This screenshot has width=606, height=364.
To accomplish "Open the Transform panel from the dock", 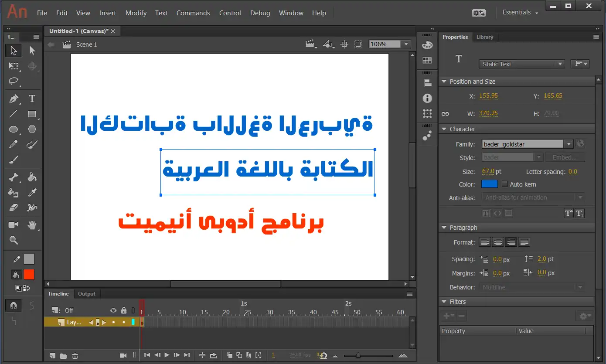I will (427, 114).
